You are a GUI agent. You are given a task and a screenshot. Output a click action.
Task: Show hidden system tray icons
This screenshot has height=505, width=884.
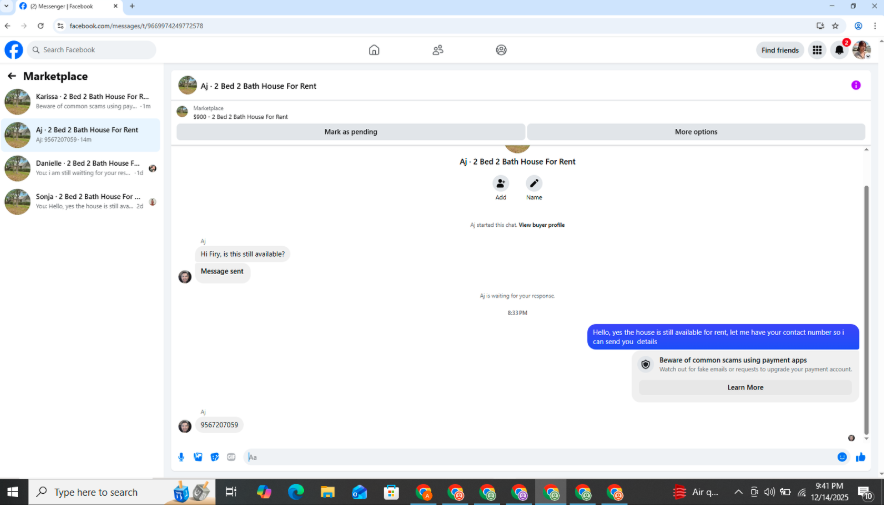coord(738,492)
